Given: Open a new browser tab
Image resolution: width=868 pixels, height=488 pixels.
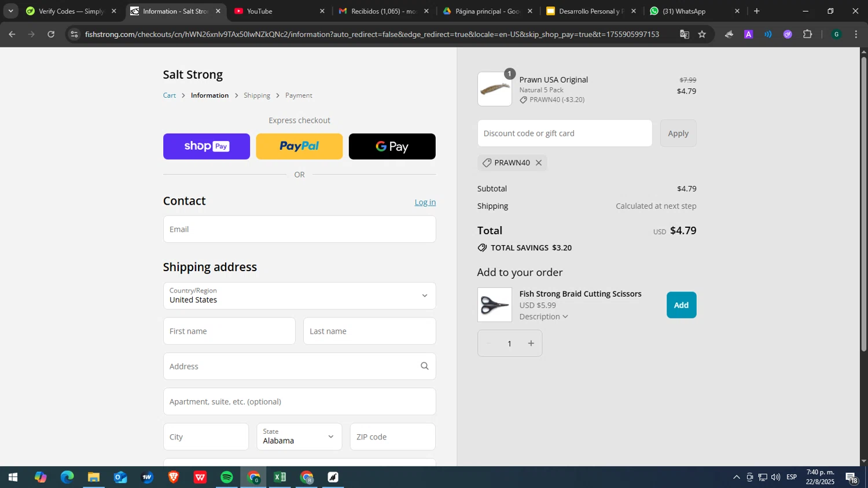Looking at the screenshot, I should pyautogui.click(x=756, y=11).
